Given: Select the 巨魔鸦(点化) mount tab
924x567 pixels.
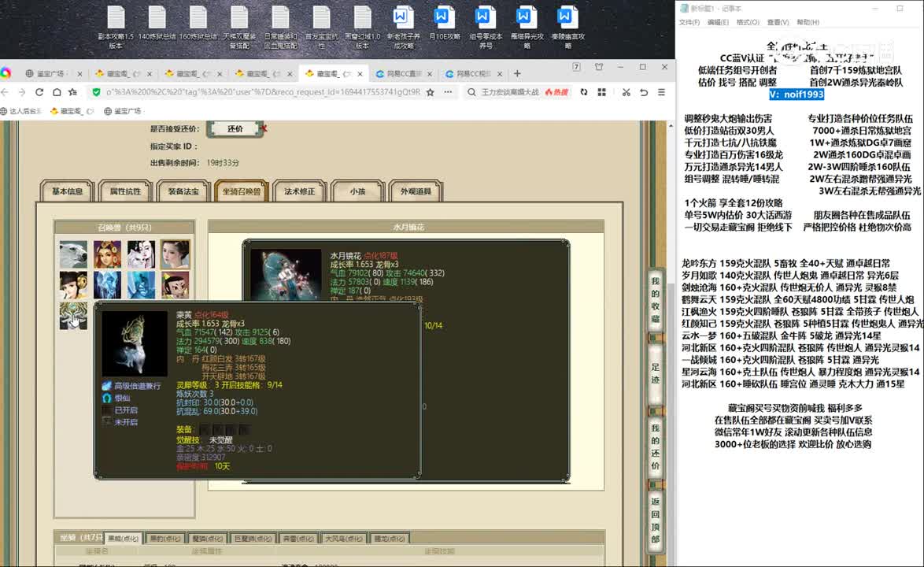Looking at the screenshot, I should click(x=253, y=538).
